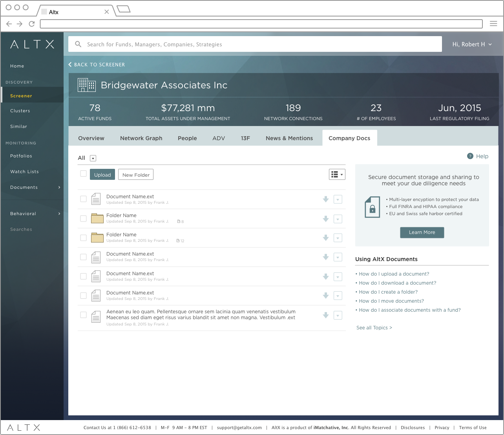
Task: Click the ALTX logo in the sidebar
Action: click(32, 44)
